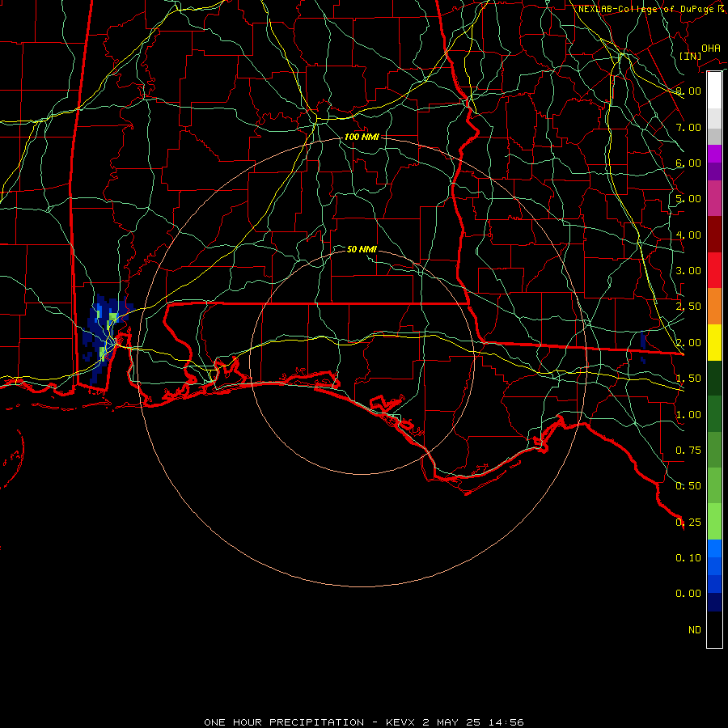Click the bright red swatch in legend
Viewport: 728px width, 728px height.
point(714,270)
